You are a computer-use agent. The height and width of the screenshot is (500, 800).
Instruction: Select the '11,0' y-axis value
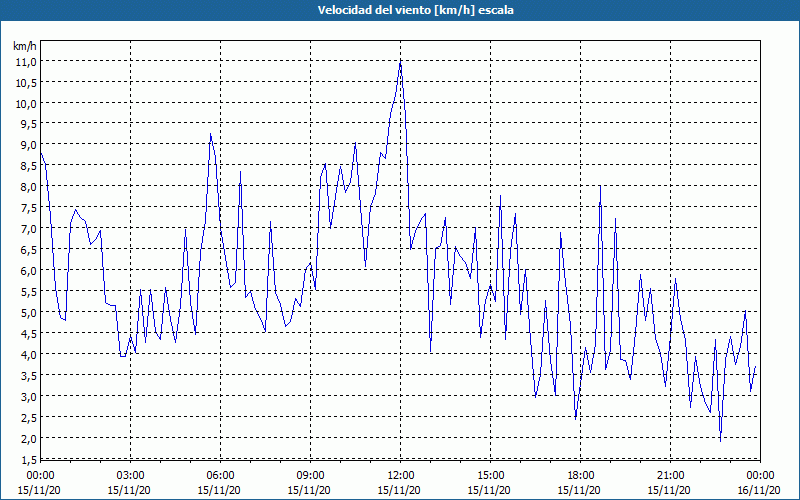click(27, 62)
